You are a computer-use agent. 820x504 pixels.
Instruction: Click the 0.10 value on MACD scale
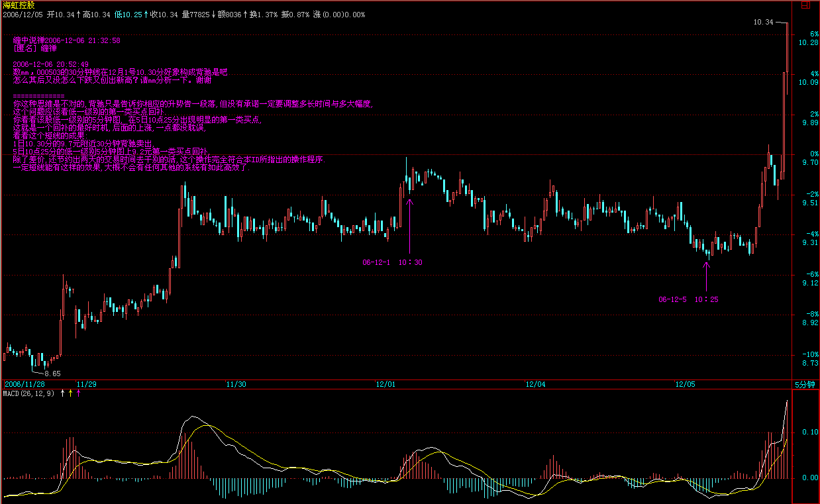[809, 432]
